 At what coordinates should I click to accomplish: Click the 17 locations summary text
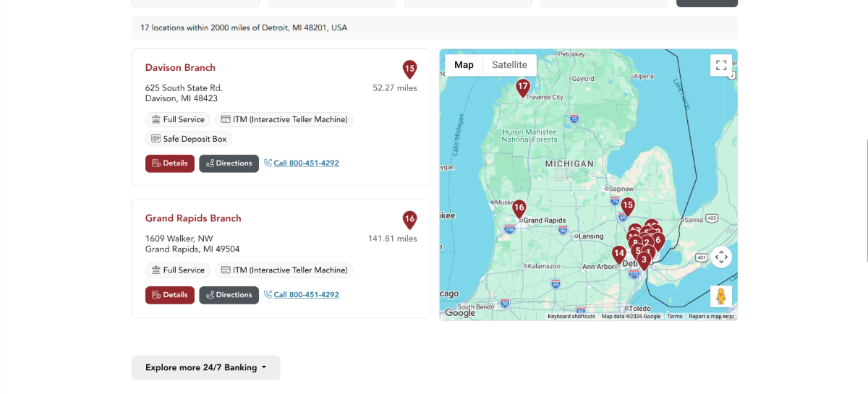pos(244,28)
